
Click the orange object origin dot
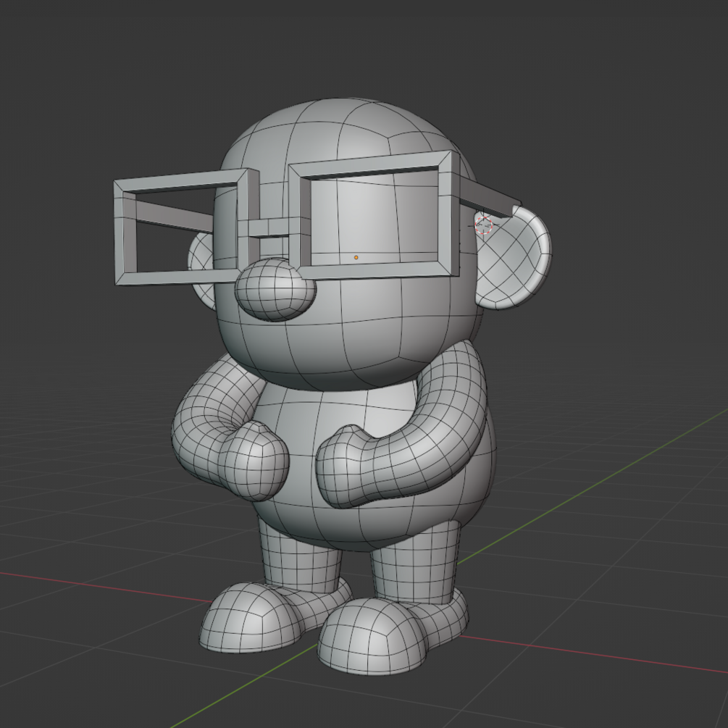point(356,257)
